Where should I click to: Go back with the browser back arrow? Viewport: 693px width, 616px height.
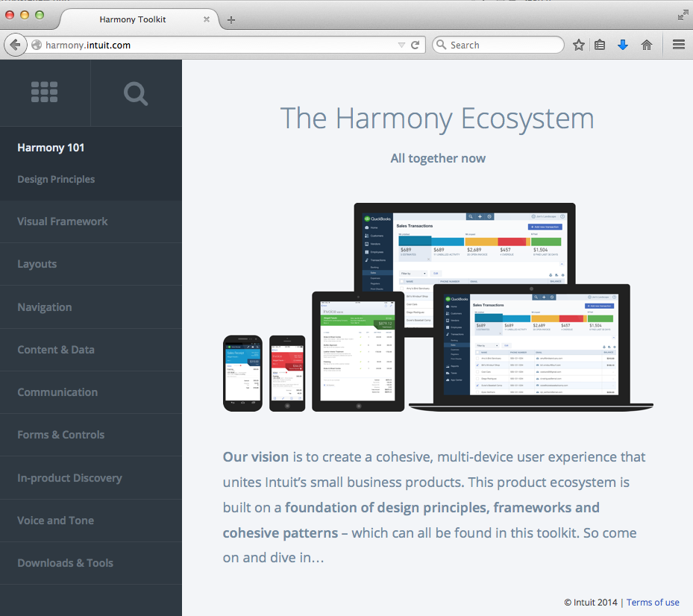pyautogui.click(x=16, y=45)
